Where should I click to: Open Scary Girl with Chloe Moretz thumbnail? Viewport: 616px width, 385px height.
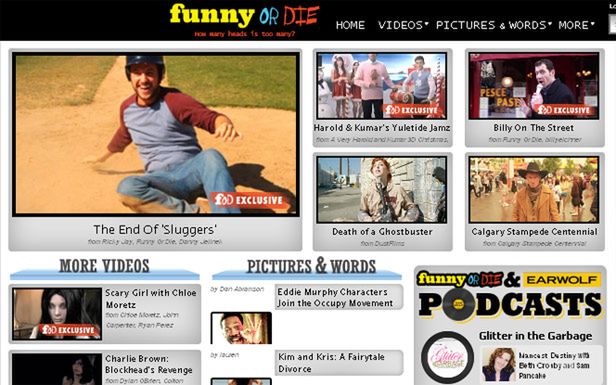[57, 314]
